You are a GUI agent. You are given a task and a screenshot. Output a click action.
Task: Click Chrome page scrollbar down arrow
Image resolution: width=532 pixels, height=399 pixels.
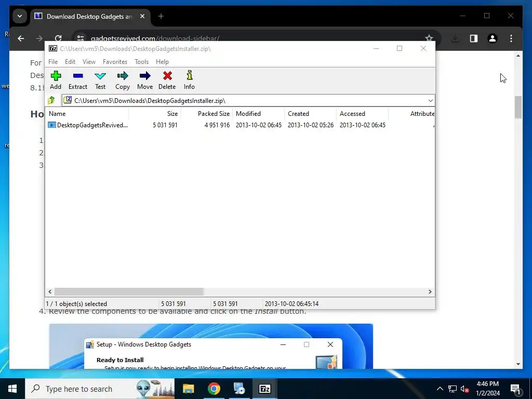pyautogui.click(x=518, y=364)
